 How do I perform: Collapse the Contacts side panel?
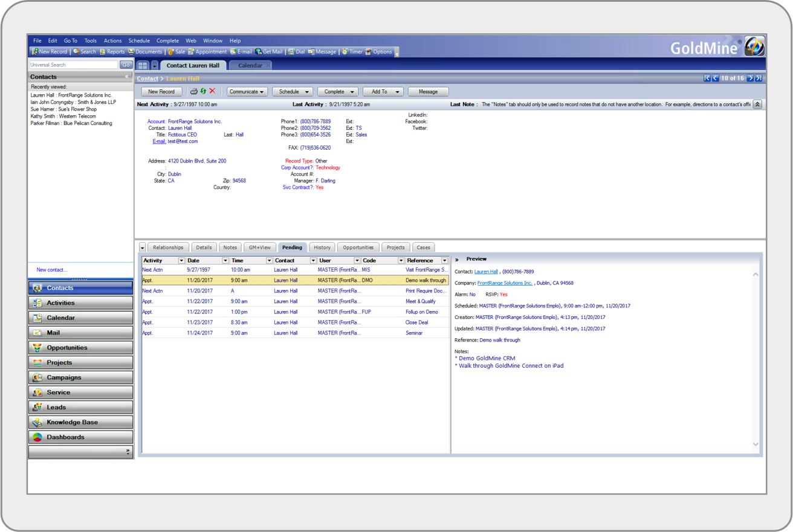point(127,77)
